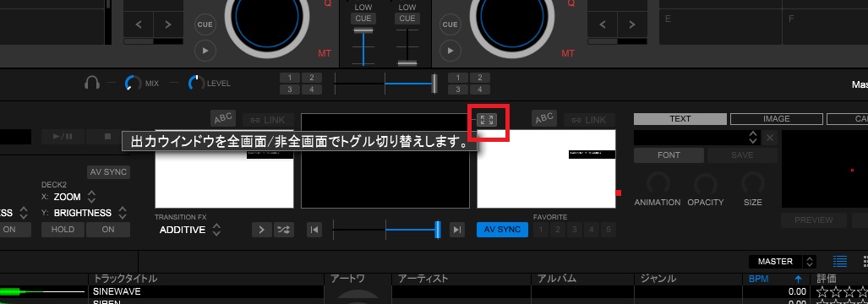Click the right deck red MT indicator

pyautogui.click(x=568, y=53)
